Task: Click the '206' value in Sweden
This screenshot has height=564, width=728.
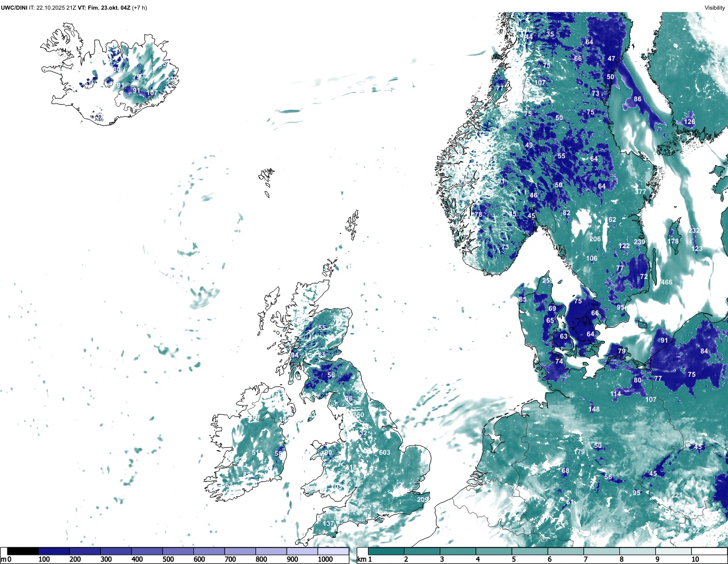Action: (x=595, y=239)
